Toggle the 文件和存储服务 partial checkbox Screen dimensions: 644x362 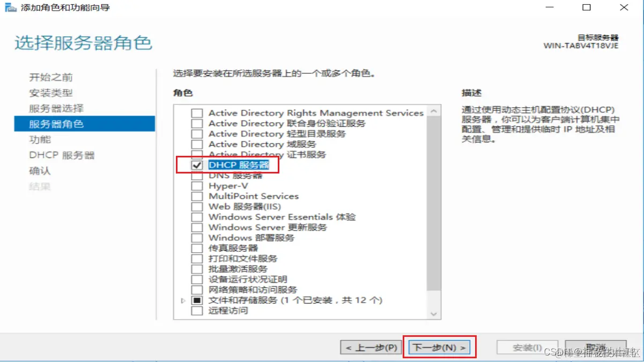point(197,300)
